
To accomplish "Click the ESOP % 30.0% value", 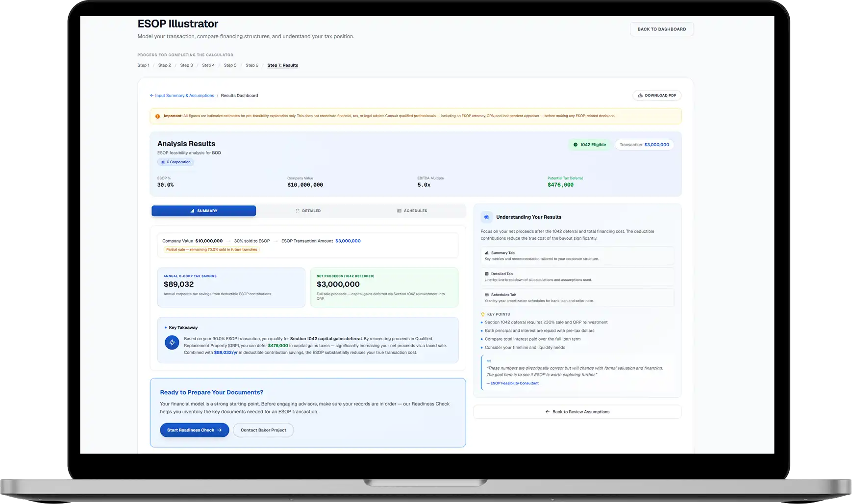I will [x=165, y=185].
